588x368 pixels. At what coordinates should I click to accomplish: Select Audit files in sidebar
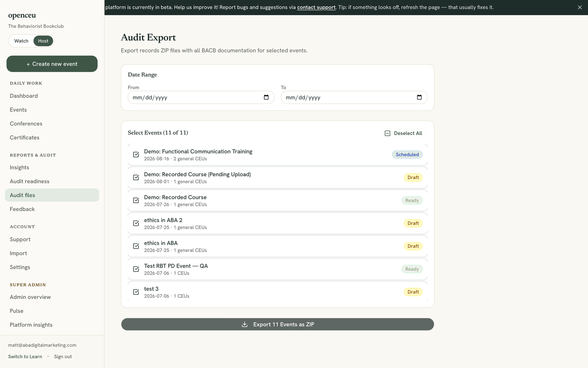(52, 195)
